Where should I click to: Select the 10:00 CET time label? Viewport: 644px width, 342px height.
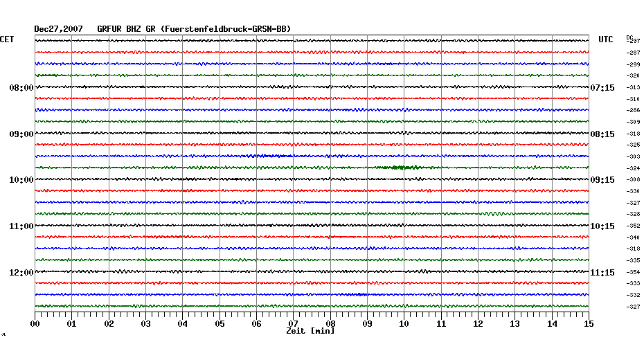pyautogui.click(x=21, y=180)
